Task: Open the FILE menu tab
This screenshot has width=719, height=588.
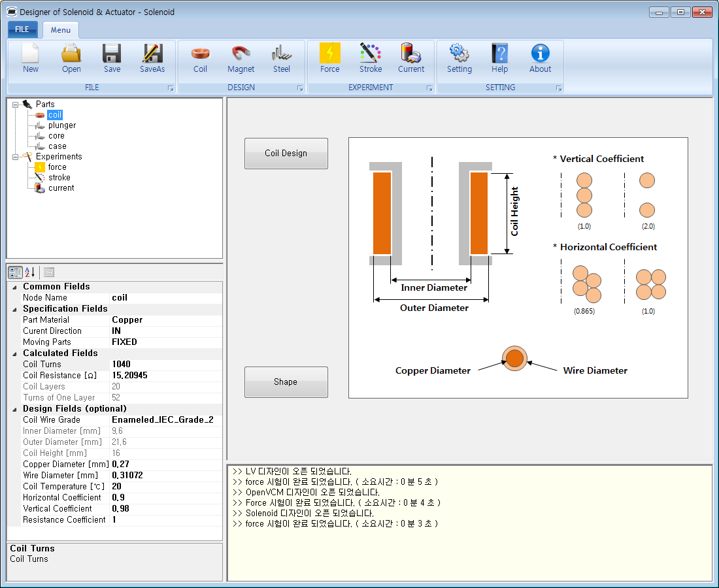Action: tap(22, 29)
